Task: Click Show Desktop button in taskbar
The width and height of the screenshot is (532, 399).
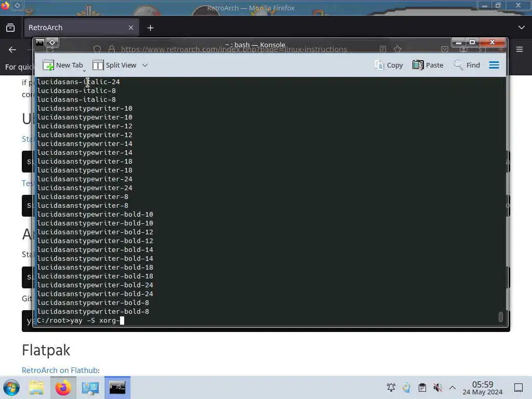Action: pyautogui.click(x=518, y=388)
